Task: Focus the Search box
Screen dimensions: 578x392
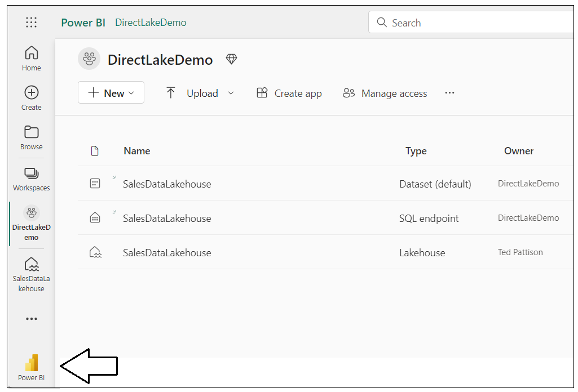Action: click(472, 23)
